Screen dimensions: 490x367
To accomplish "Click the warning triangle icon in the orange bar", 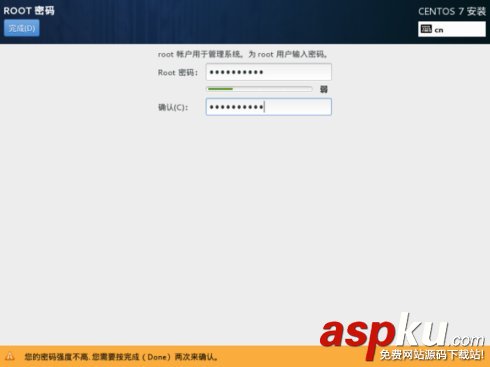I will pos(10,356).
